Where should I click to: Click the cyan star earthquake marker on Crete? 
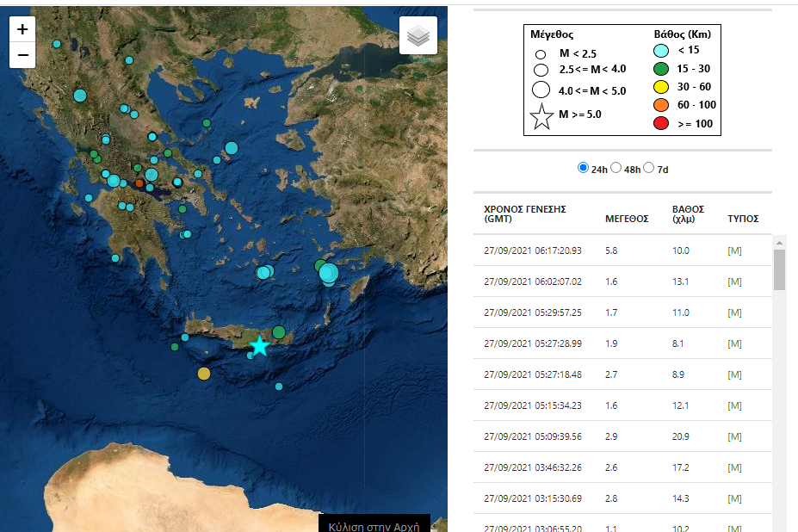(x=259, y=346)
